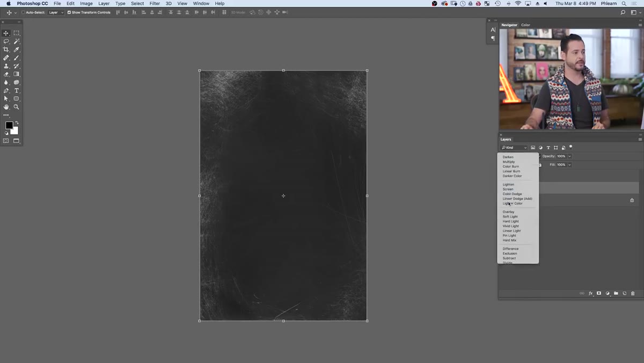Select the Healing Brush tool
The height and width of the screenshot is (363, 644).
[6, 57]
